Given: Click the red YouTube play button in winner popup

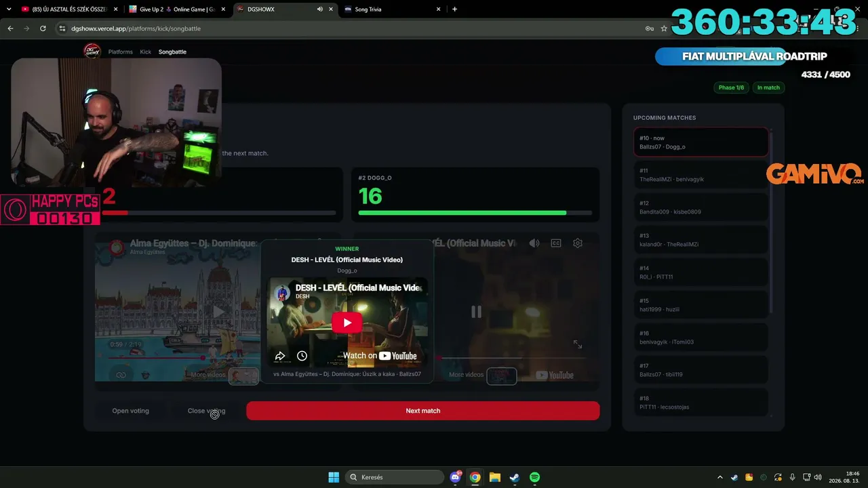Looking at the screenshot, I should pyautogui.click(x=347, y=323).
